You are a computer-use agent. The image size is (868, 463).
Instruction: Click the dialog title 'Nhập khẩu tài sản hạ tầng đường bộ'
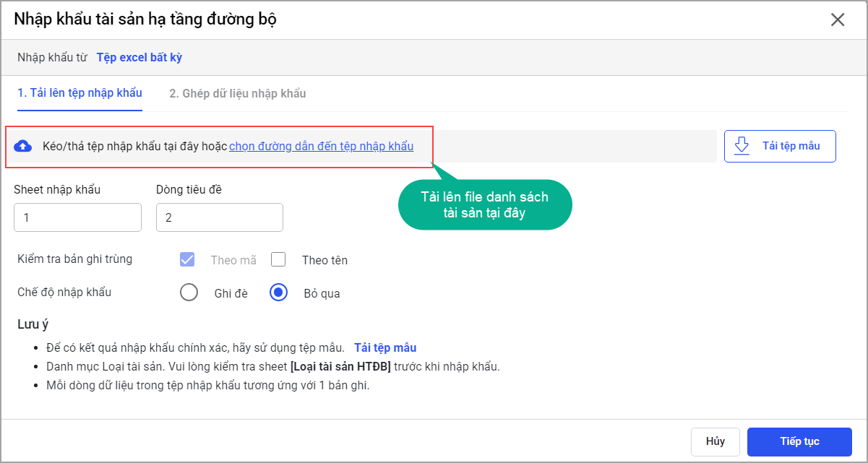[145, 20]
